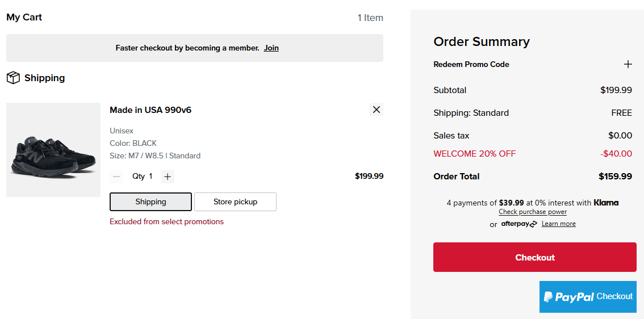Remove Made in USA 990v6 with X icon
Screen dimensions: 644x319
pos(377,110)
